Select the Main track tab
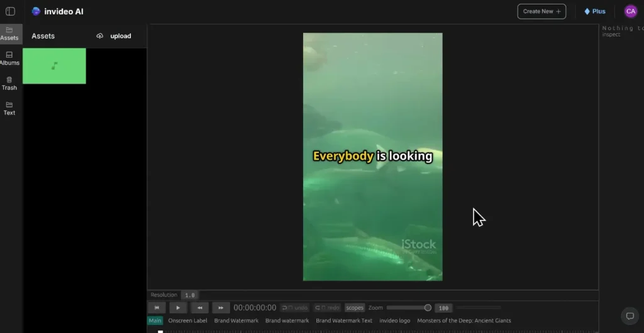Screen dimensions: 644x333 point(155,320)
